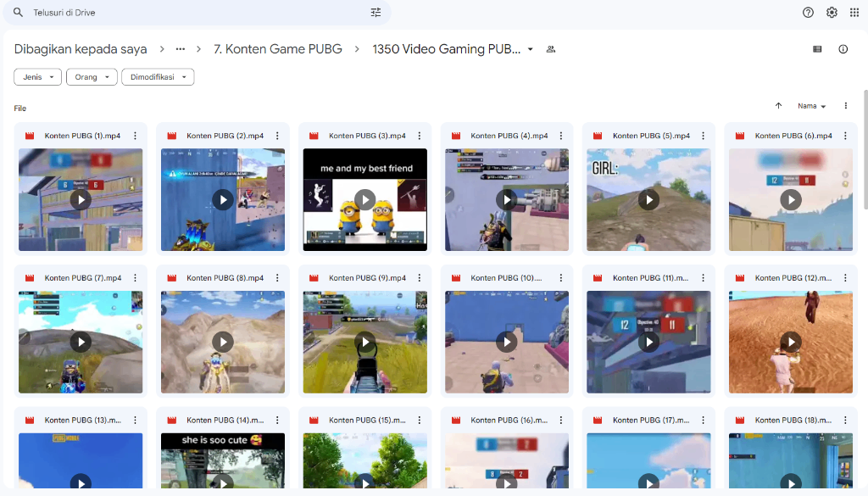
Task: Click the shared folder people icon
Action: tap(551, 49)
